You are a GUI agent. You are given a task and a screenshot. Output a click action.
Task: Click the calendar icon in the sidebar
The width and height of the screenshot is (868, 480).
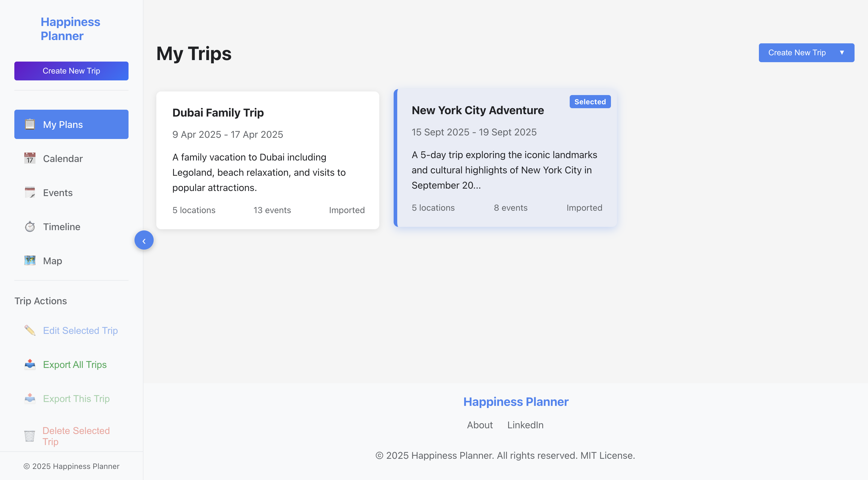(30, 158)
